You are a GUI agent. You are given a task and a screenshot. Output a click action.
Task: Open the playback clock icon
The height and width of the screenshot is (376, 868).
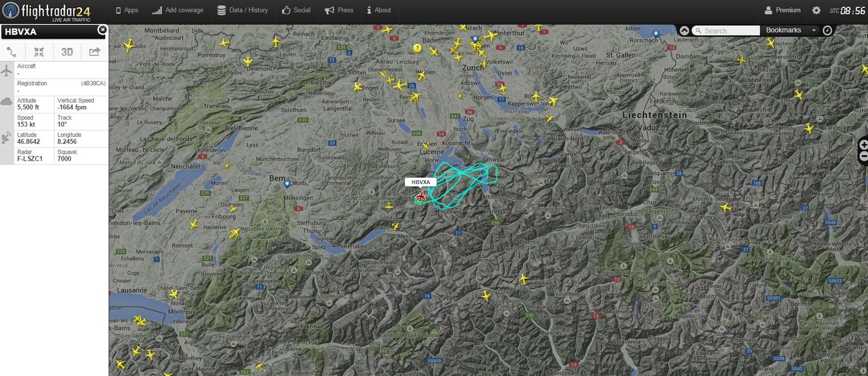[x=827, y=30]
